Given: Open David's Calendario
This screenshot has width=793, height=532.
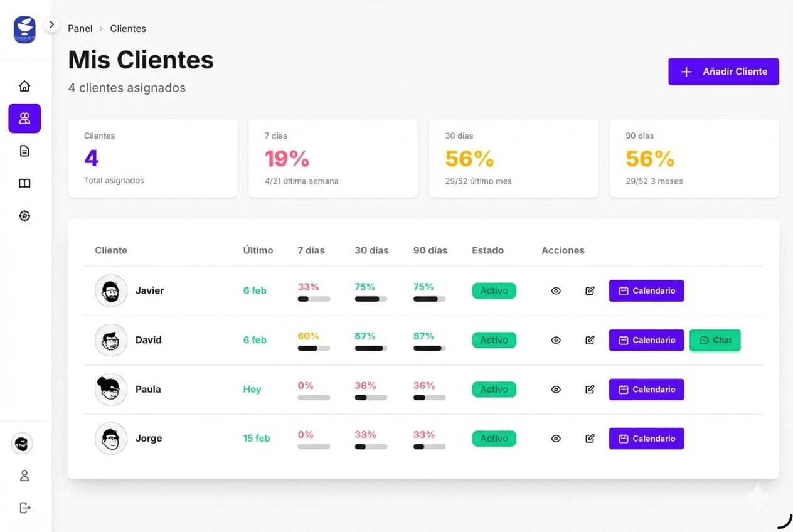Looking at the screenshot, I should pos(646,340).
